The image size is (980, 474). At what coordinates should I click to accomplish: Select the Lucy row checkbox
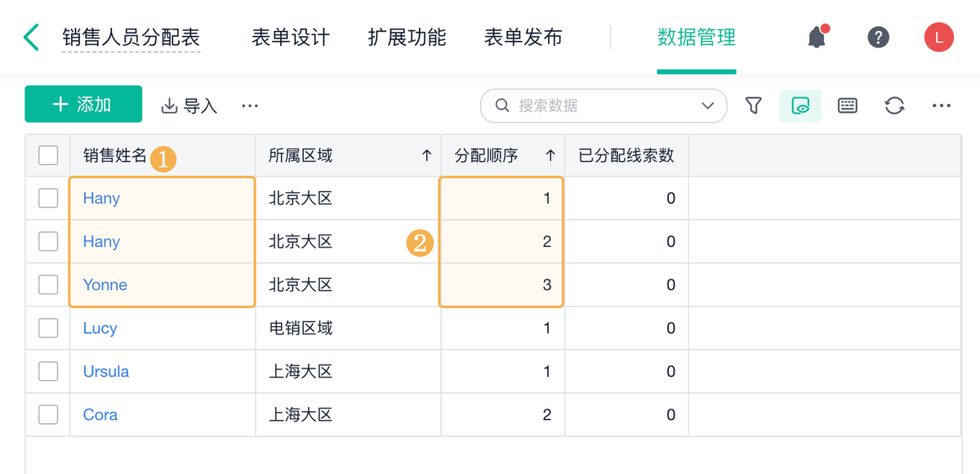pyautogui.click(x=48, y=328)
